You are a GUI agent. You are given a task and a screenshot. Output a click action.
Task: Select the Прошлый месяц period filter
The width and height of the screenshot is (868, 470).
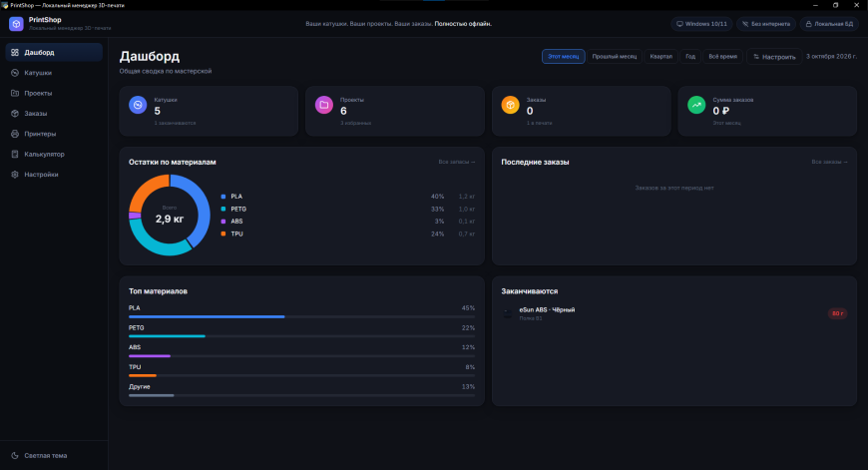point(614,57)
